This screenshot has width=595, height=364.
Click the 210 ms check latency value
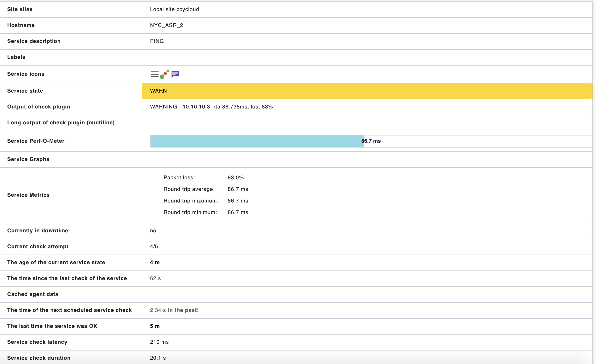pos(159,342)
